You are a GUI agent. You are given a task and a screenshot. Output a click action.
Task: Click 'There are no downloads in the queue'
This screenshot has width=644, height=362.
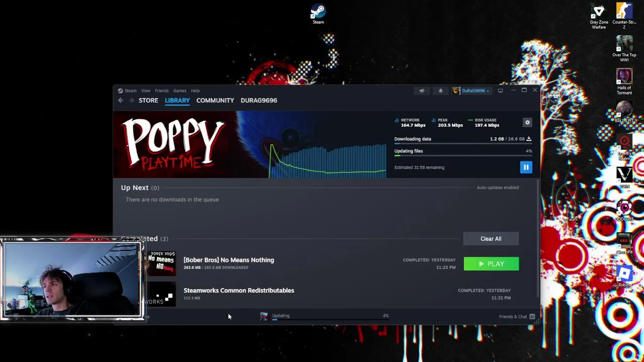click(x=172, y=200)
